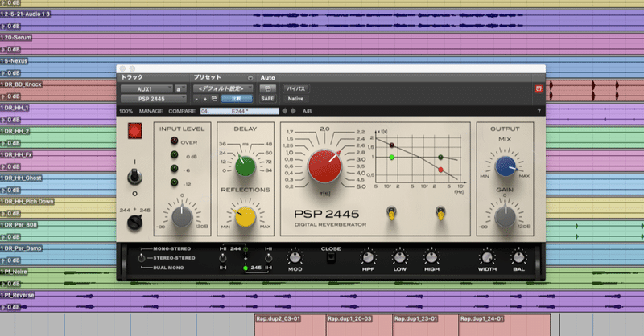Select the dark red low-frequency graph point

coord(391,145)
